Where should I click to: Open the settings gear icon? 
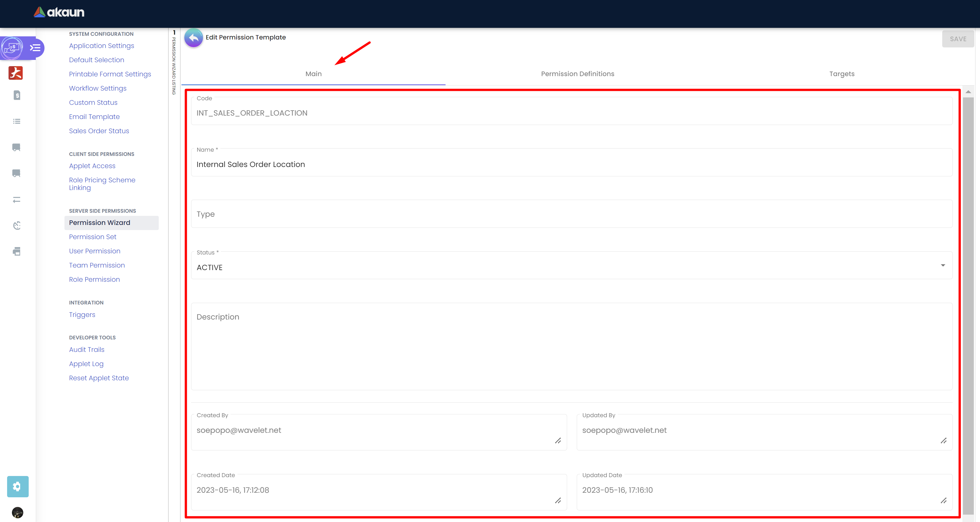(x=18, y=486)
